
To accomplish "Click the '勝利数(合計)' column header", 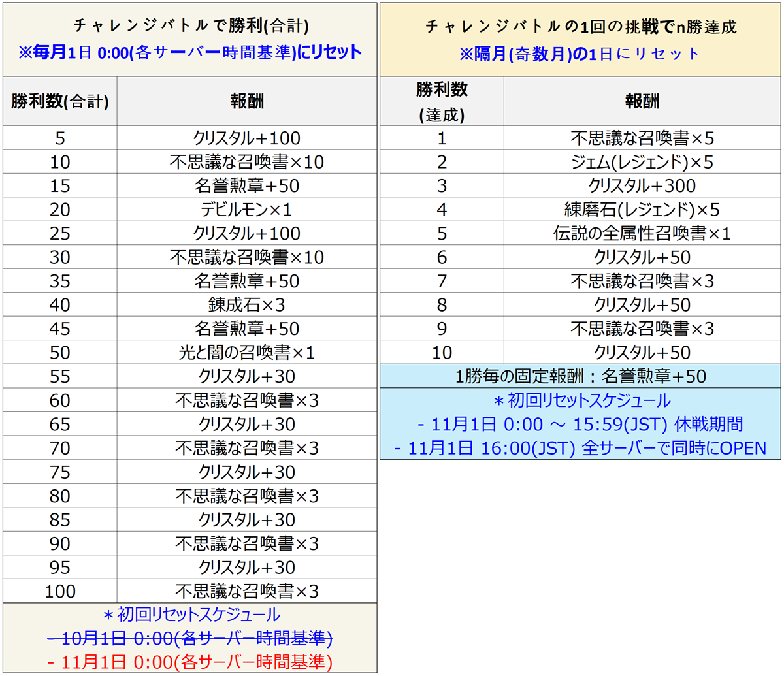I will [60, 101].
